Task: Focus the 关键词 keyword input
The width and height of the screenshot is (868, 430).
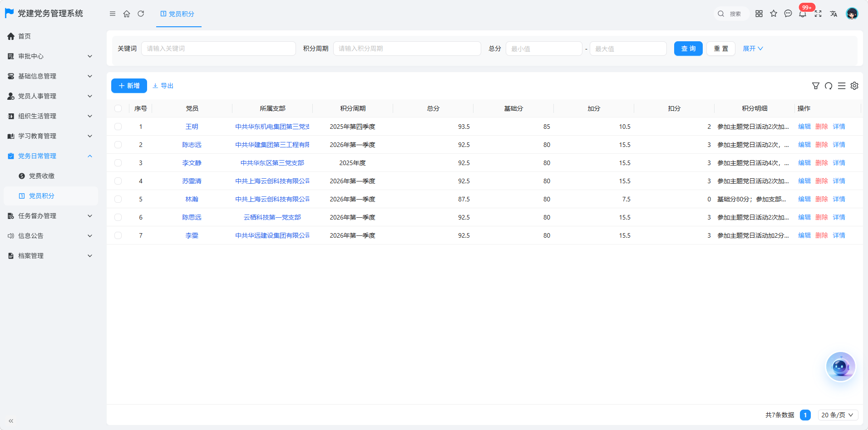Action: pos(218,49)
